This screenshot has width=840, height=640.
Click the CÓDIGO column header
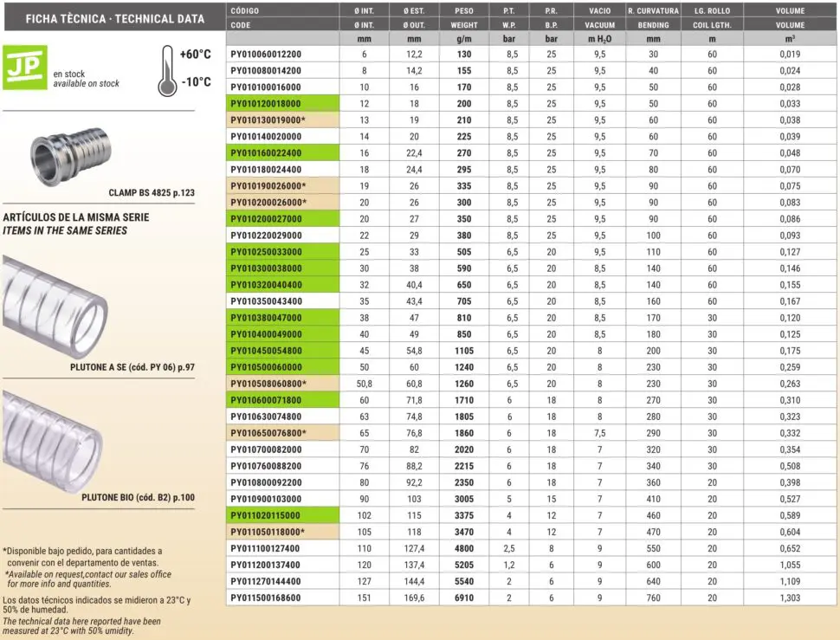pyautogui.click(x=245, y=10)
